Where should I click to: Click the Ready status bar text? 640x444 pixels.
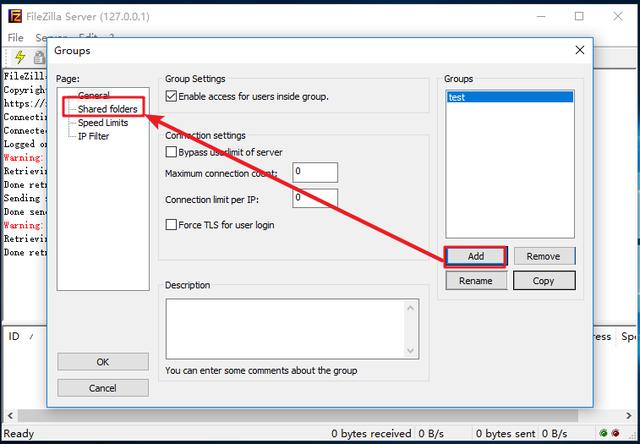(x=19, y=433)
